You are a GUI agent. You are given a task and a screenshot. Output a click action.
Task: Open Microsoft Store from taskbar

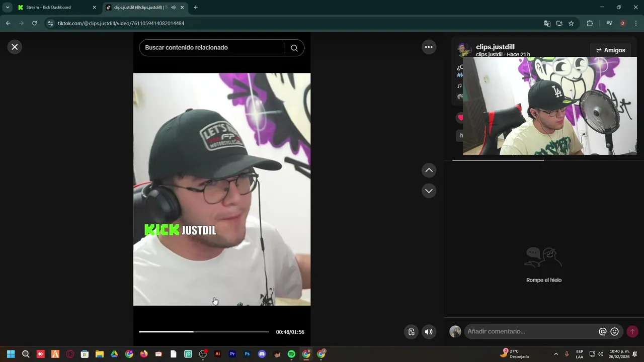click(x=85, y=354)
